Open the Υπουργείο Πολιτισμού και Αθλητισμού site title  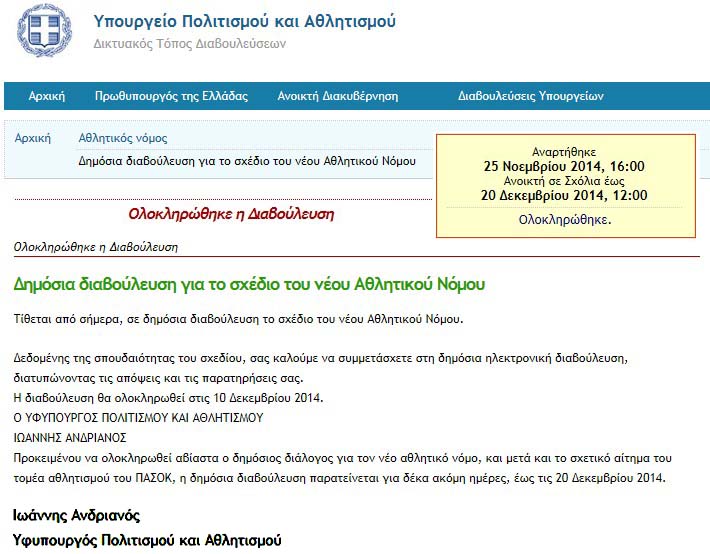click(x=244, y=21)
